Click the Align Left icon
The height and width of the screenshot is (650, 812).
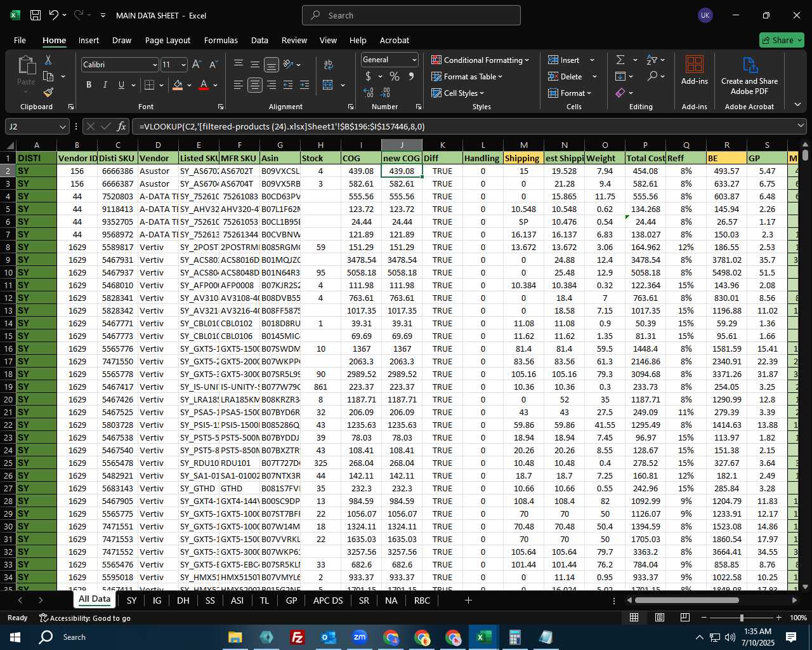click(x=239, y=85)
